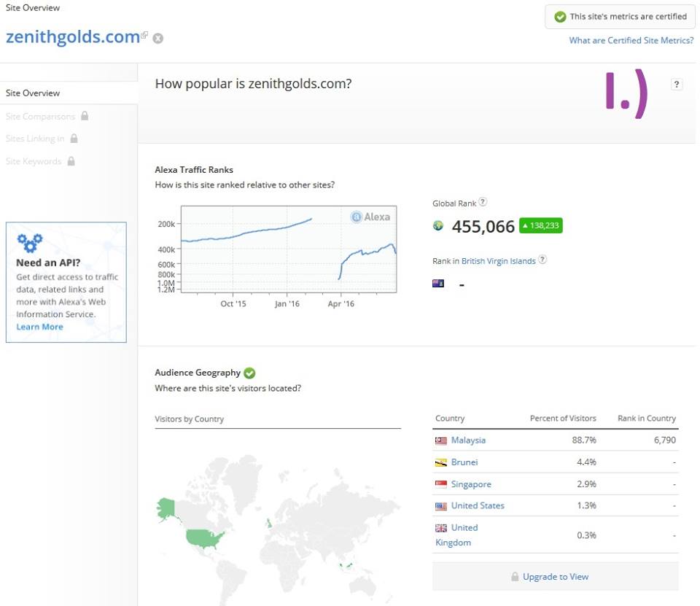700x606 pixels.
Task: Open zenithgolds.com title link
Action: pyautogui.click(x=73, y=36)
